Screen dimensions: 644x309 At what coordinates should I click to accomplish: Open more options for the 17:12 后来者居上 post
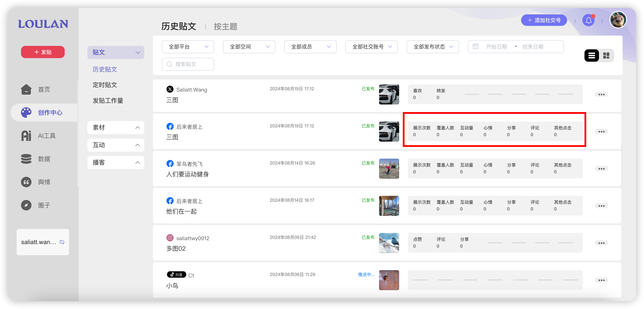tap(602, 132)
